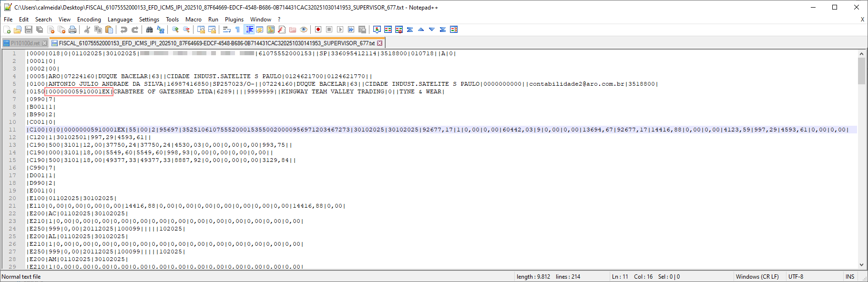Click the Undo arrow icon
The image size is (868, 282).
pyautogui.click(x=124, y=30)
